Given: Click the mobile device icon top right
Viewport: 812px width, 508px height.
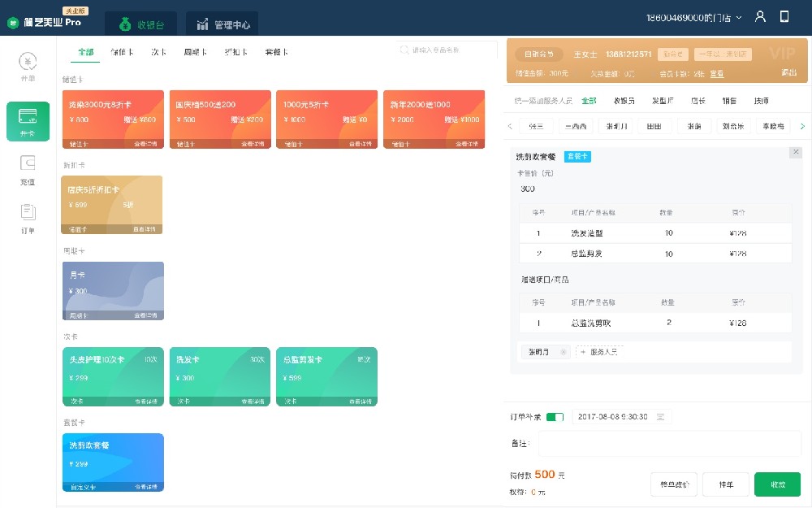Looking at the screenshot, I should tap(784, 15).
